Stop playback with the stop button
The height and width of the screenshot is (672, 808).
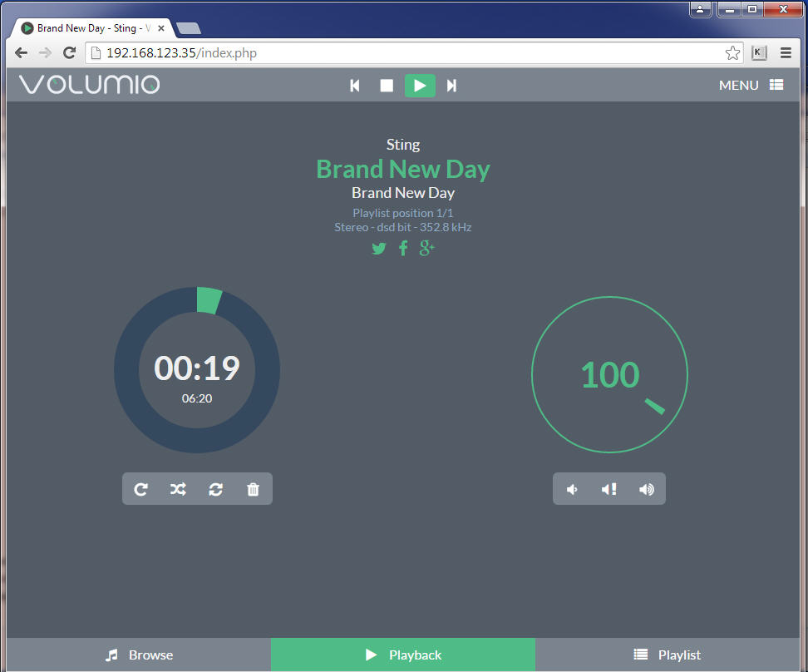coord(387,86)
